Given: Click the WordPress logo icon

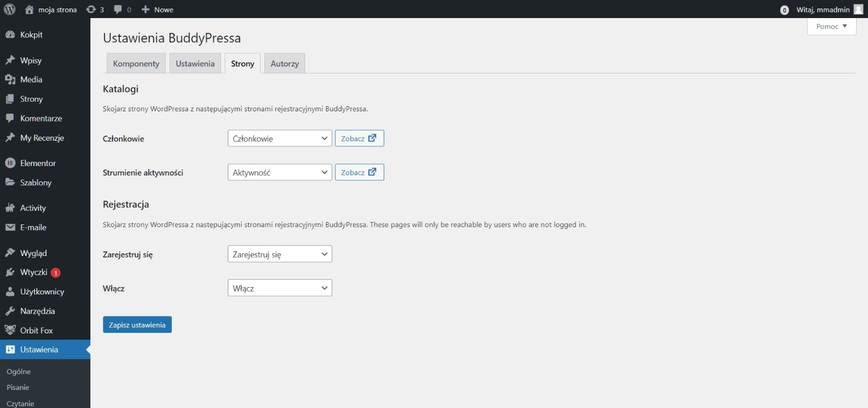Looking at the screenshot, I should click(10, 9).
